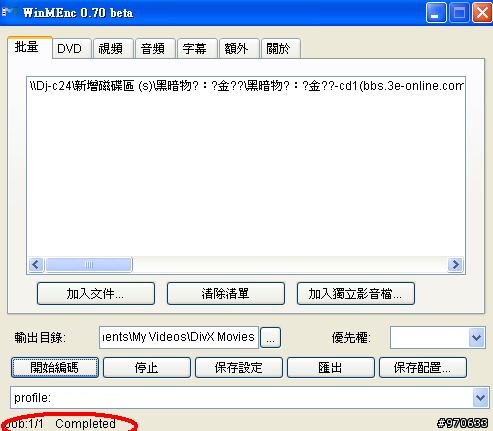Screen dimensions: 493x431
Task: Minimize the WinMEnc window
Action: 436,13
